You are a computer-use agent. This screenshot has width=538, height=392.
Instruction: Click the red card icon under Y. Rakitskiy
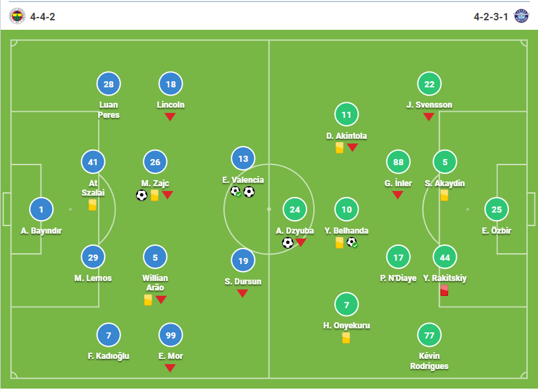[445, 290]
